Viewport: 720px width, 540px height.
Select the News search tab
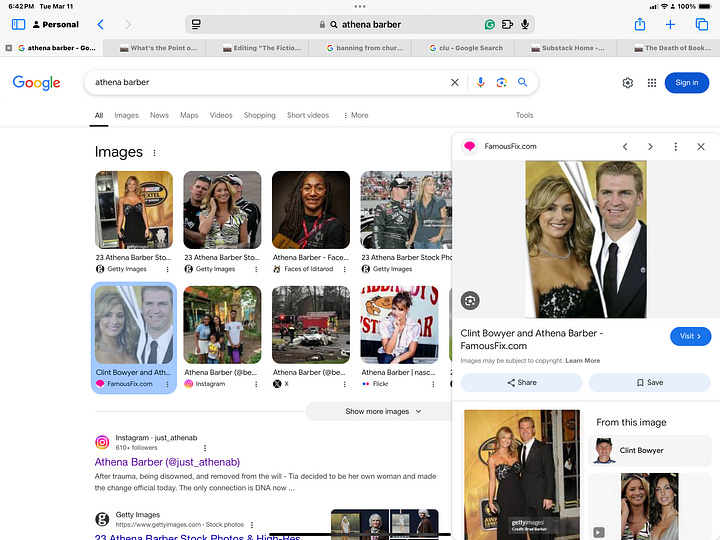159,115
